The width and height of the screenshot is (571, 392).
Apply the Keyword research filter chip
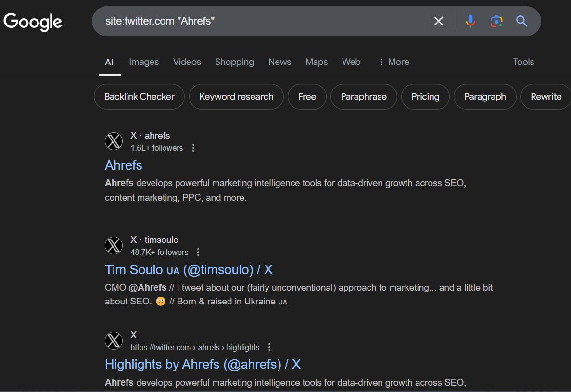[236, 97]
